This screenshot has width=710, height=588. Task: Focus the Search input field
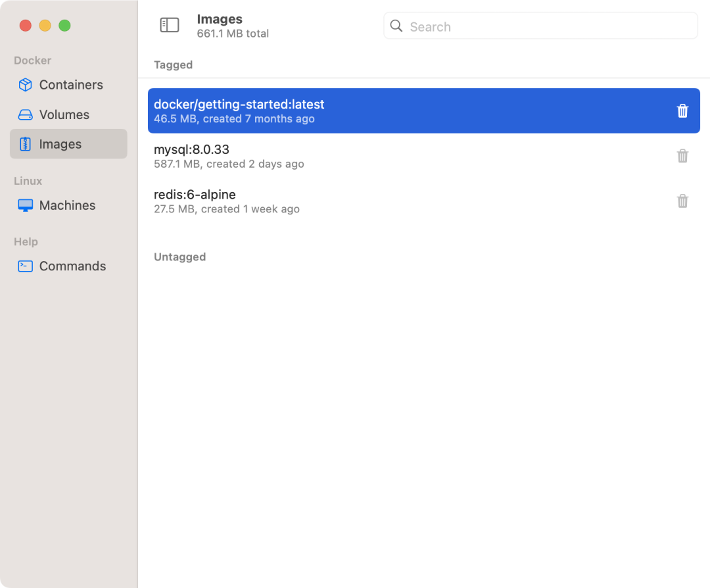(x=540, y=26)
